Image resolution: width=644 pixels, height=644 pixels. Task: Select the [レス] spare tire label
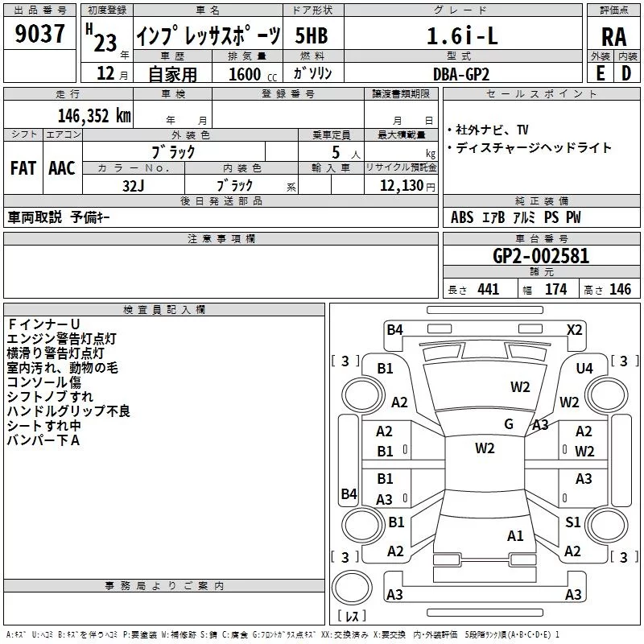pyautogui.click(x=352, y=615)
